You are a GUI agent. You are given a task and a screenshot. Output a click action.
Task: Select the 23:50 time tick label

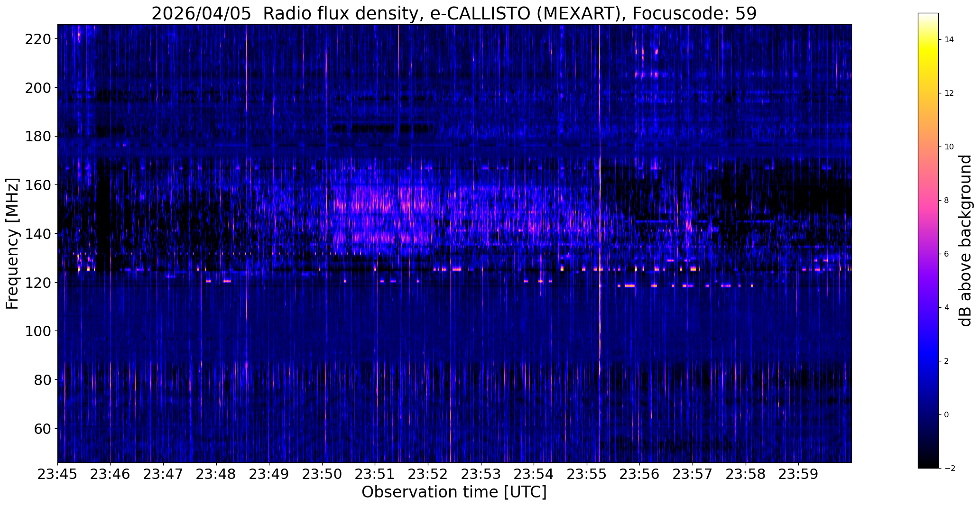(x=322, y=474)
